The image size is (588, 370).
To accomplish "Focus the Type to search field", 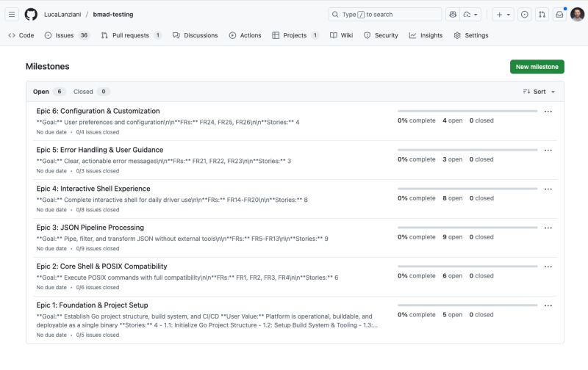I will [384, 14].
